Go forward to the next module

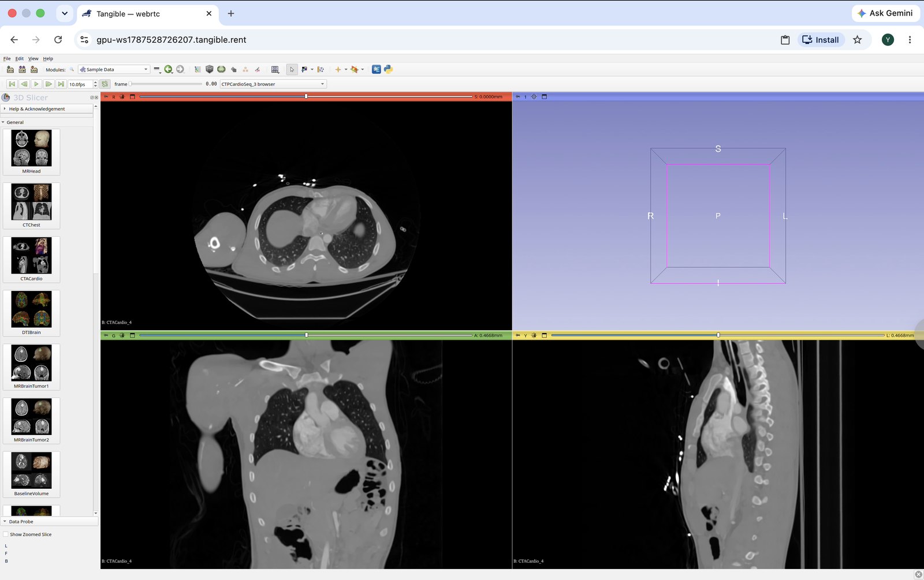180,69
